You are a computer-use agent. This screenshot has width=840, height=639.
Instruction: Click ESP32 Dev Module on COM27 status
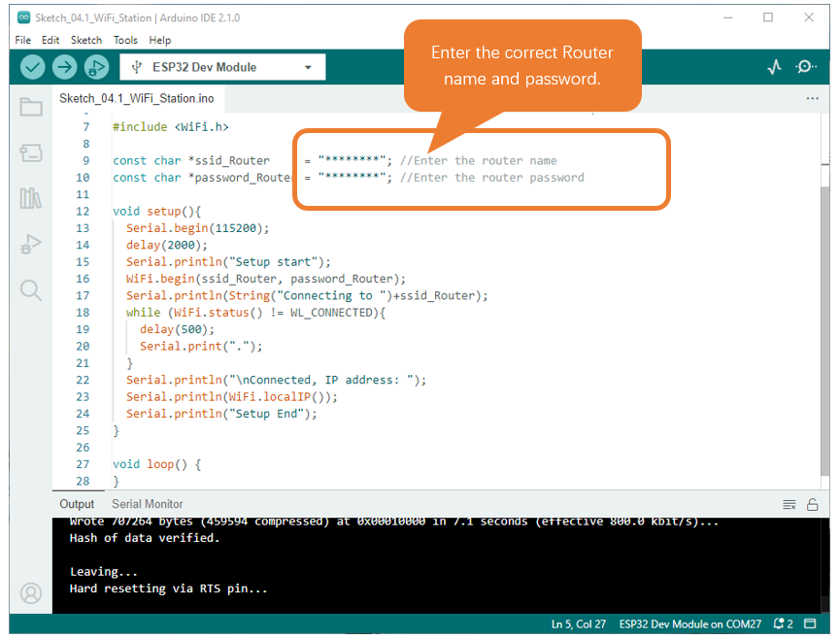[x=690, y=624]
